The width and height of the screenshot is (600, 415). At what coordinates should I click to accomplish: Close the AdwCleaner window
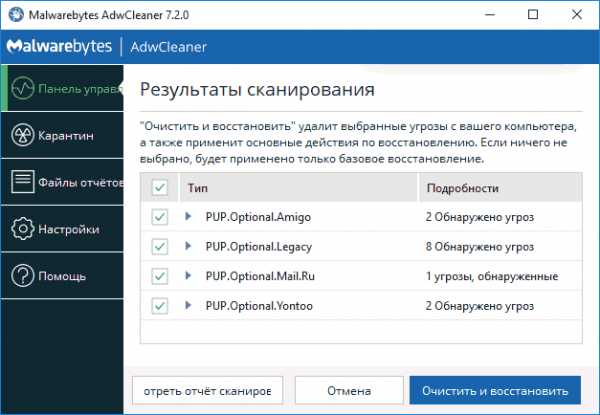[x=577, y=15]
